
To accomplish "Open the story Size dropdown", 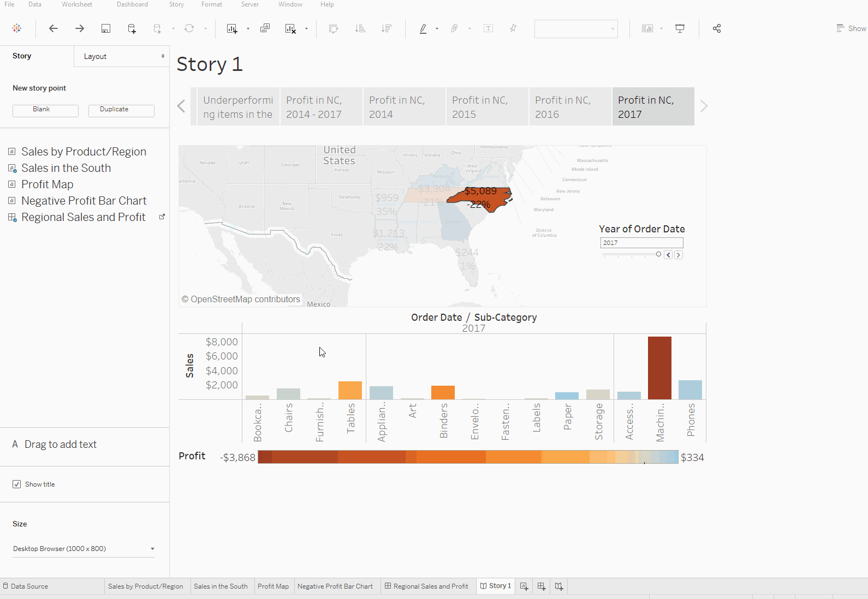I will tap(84, 549).
